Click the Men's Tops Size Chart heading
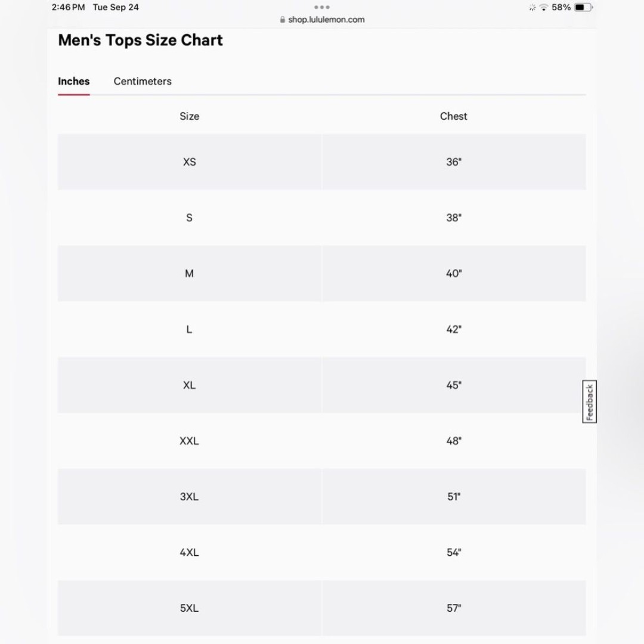Image resolution: width=644 pixels, height=644 pixels. pos(141,41)
